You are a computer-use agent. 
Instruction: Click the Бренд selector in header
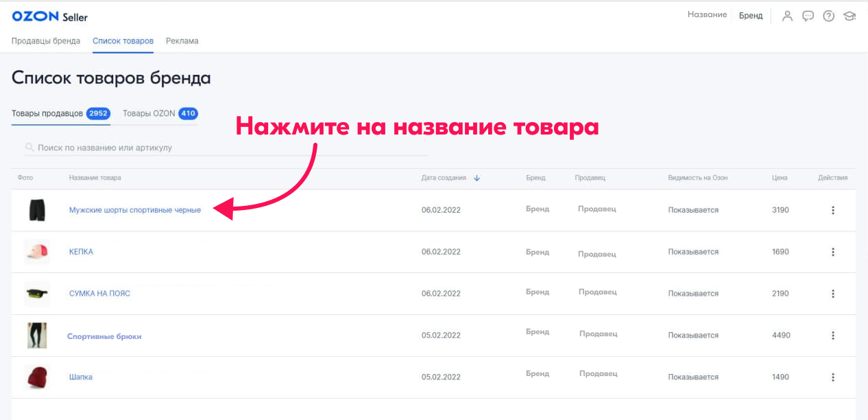point(750,16)
